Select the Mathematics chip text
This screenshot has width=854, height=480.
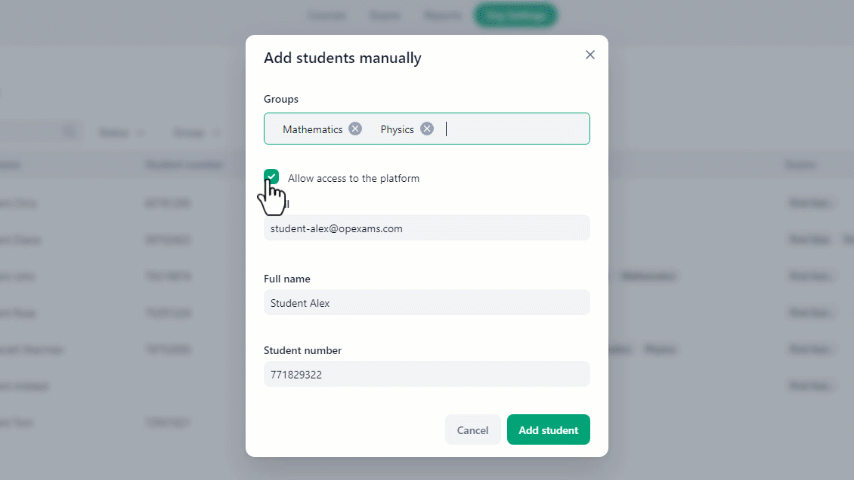[x=312, y=129]
